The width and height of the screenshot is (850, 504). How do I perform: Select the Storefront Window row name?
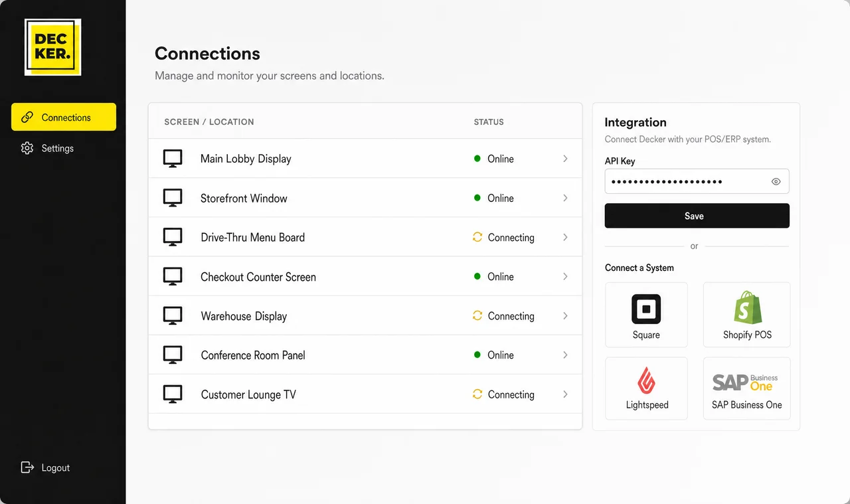pyautogui.click(x=244, y=198)
